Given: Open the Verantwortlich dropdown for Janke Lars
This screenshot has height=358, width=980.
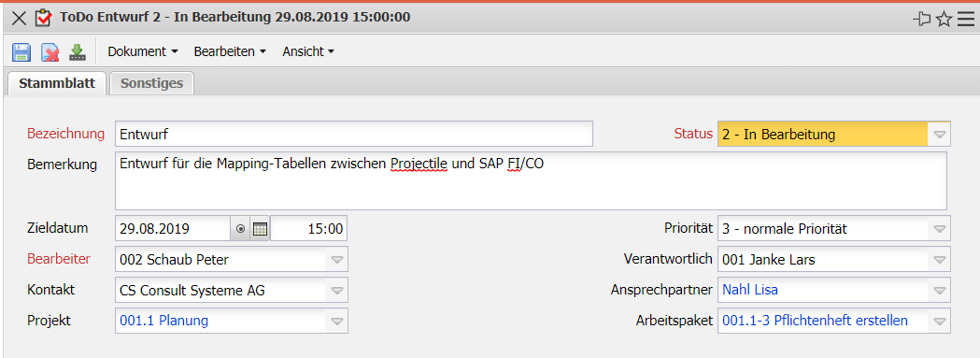Looking at the screenshot, I should tap(940, 259).
